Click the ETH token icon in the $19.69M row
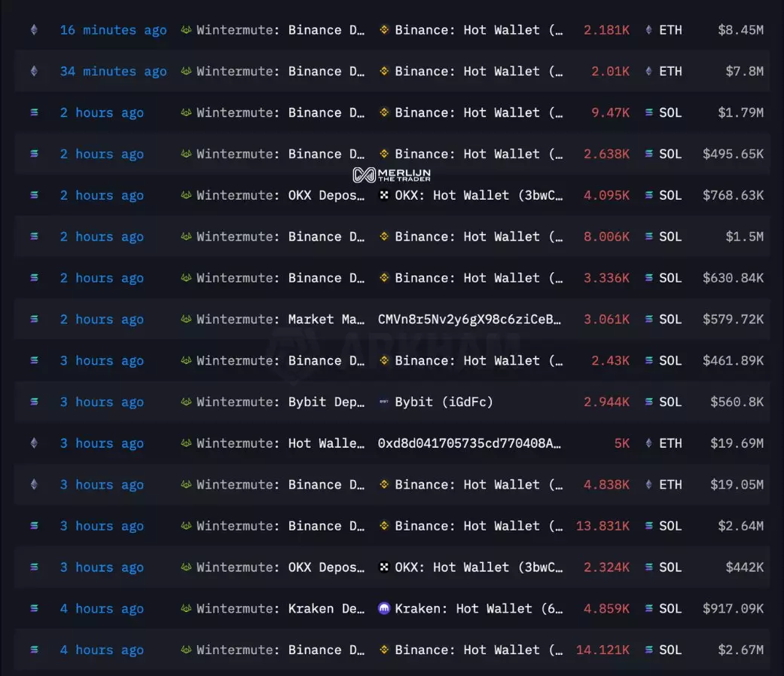Screen dimensions: 784x676 coord(649,443)
